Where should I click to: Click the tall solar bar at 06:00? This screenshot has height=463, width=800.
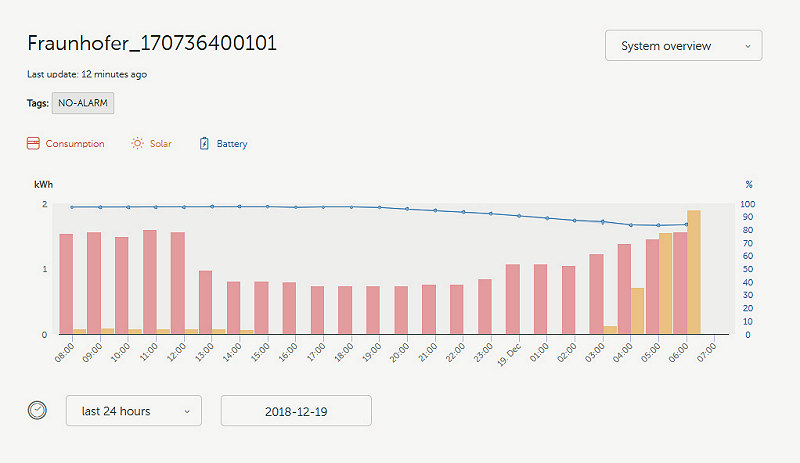(x=694, y=270)
